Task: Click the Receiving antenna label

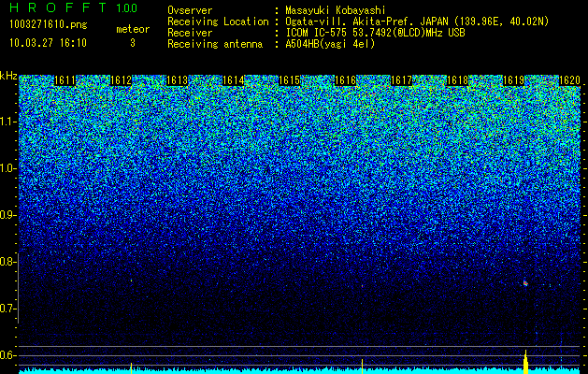Action: [x=215, y=44]
